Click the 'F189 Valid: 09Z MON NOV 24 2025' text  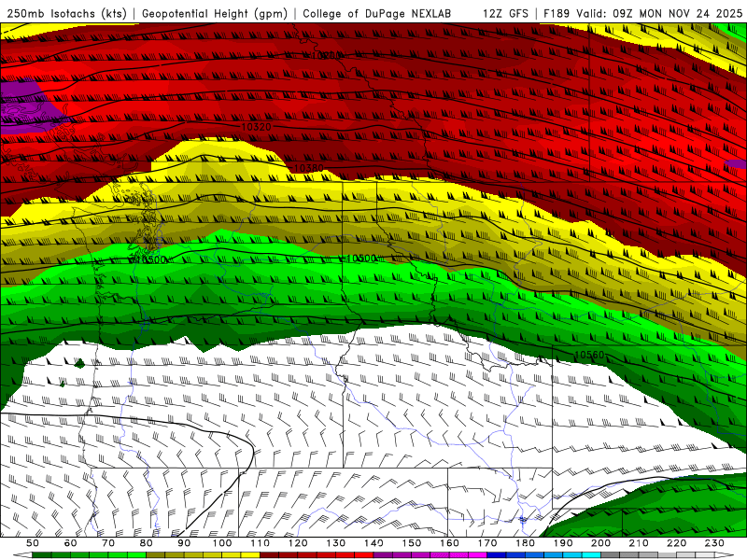(642, 13)
